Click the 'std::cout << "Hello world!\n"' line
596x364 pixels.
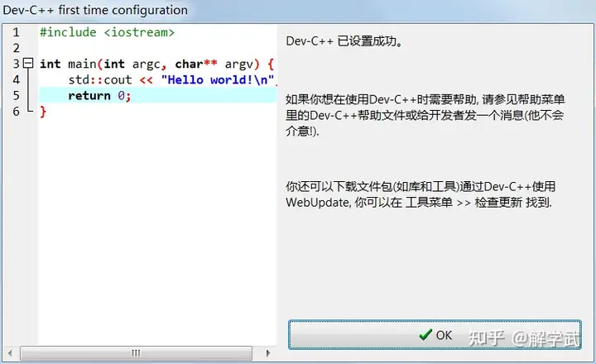[x=172, y=79]
